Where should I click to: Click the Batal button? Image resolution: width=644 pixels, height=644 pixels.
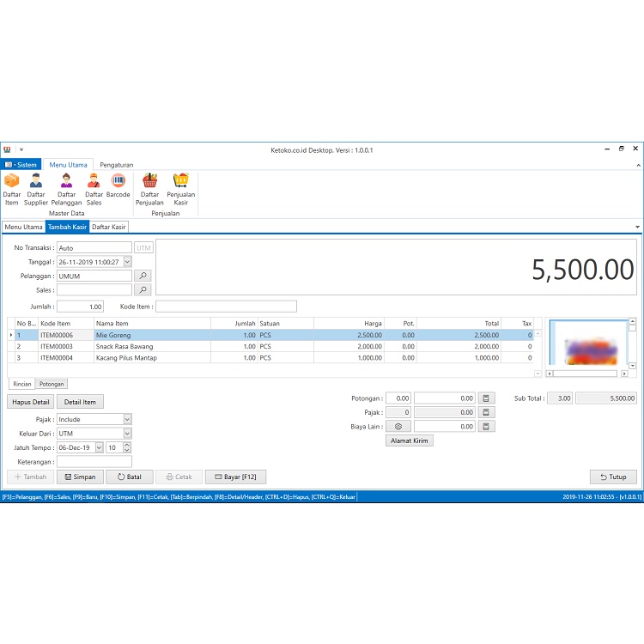pyautogui.click(x=130, y=477)
